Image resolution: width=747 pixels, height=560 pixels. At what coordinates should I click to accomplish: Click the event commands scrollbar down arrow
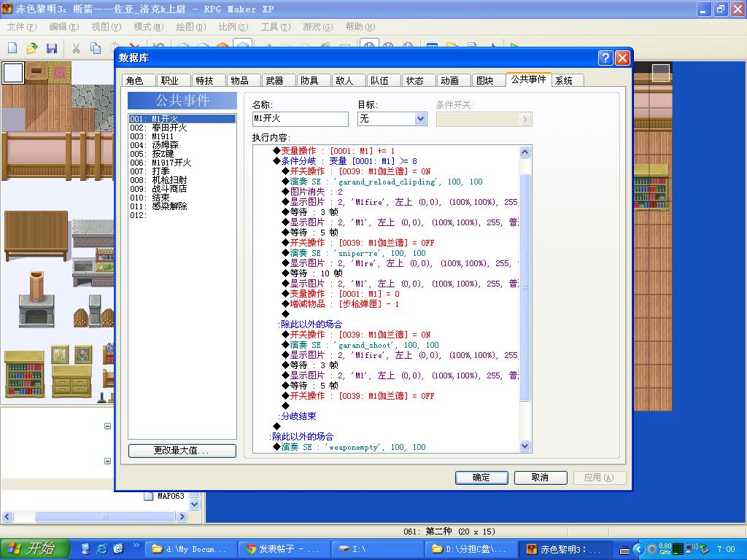(x=525, y=446)
